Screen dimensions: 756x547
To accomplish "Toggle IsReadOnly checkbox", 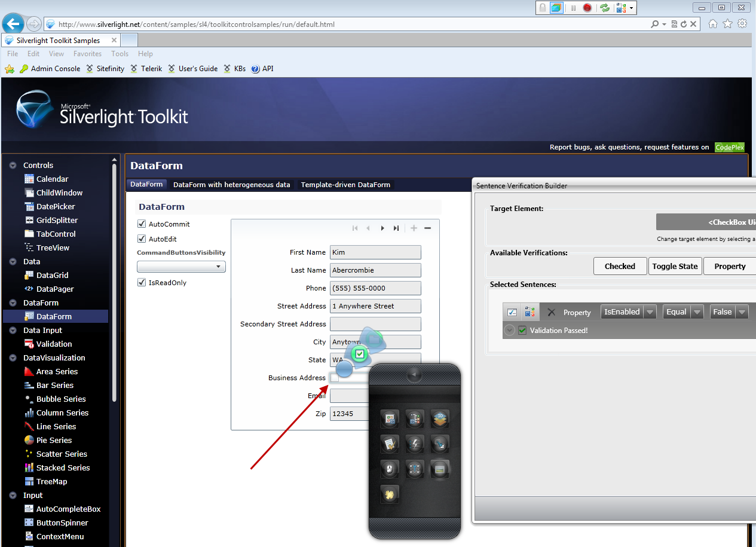I will click(x=142, y=283).
